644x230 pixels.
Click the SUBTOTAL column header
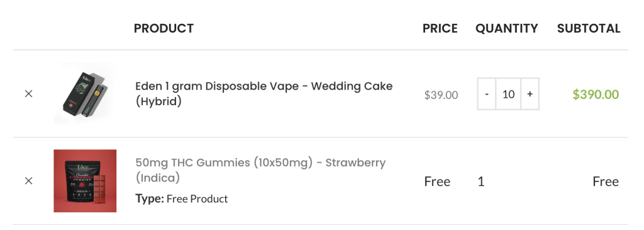coord(589,28)
